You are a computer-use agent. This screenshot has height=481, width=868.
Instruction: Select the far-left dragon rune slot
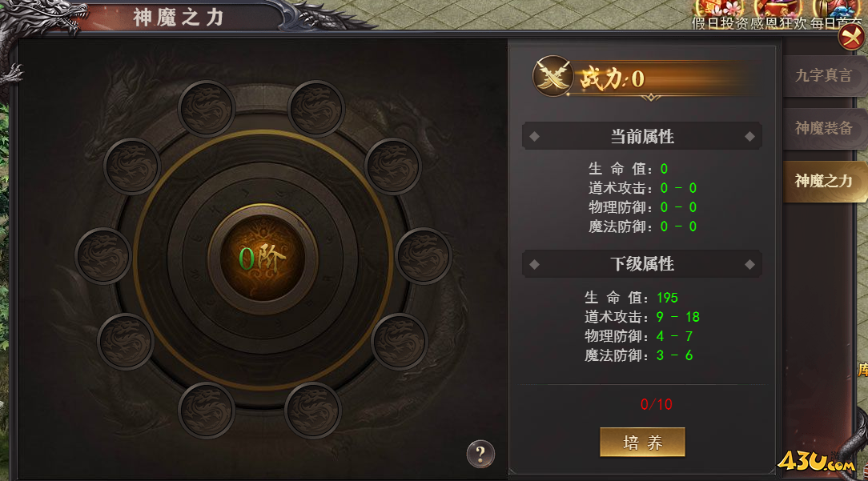(x=103, y=256)
